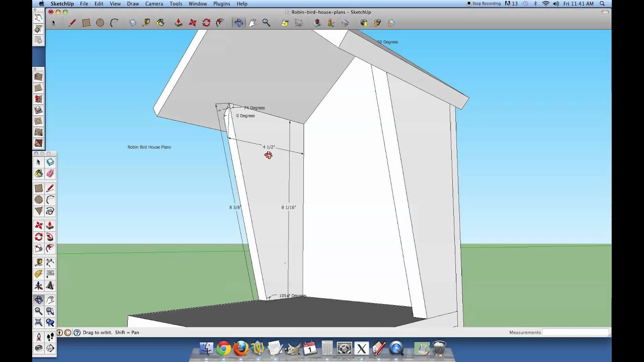Activate Scale tool in Large Tool Set

pyautogui.click(x=38, y=248)
